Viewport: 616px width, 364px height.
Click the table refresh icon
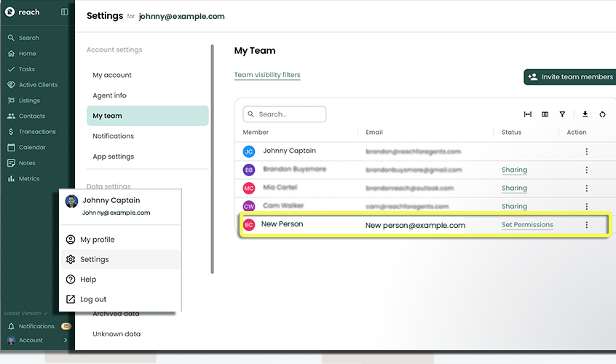click(602, 114)
